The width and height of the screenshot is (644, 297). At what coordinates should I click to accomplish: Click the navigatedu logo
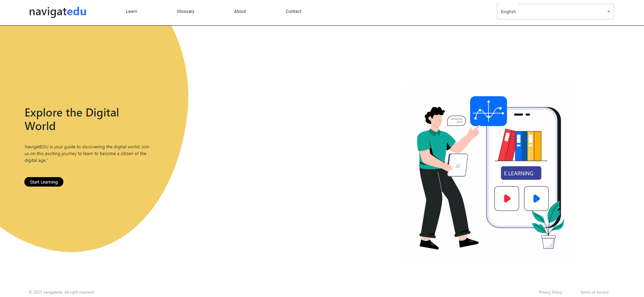pyautogui.click(x=58, y=12)
